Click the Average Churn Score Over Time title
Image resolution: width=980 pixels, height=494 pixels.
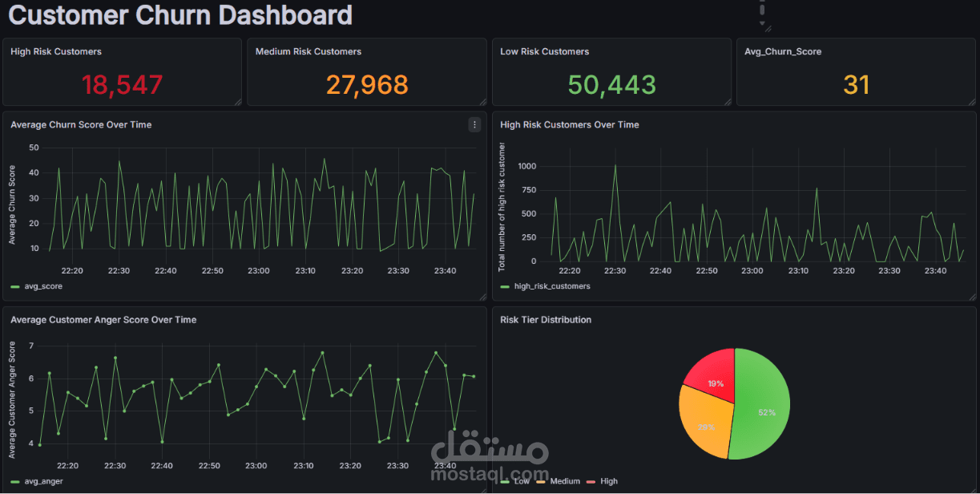[81, 124]
